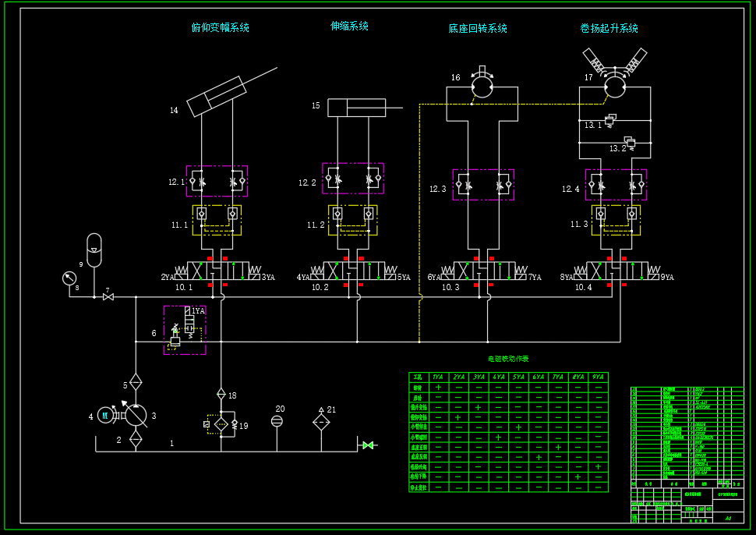
Task: Select the title text 伸缩系统
Action: tap(350, 26)
